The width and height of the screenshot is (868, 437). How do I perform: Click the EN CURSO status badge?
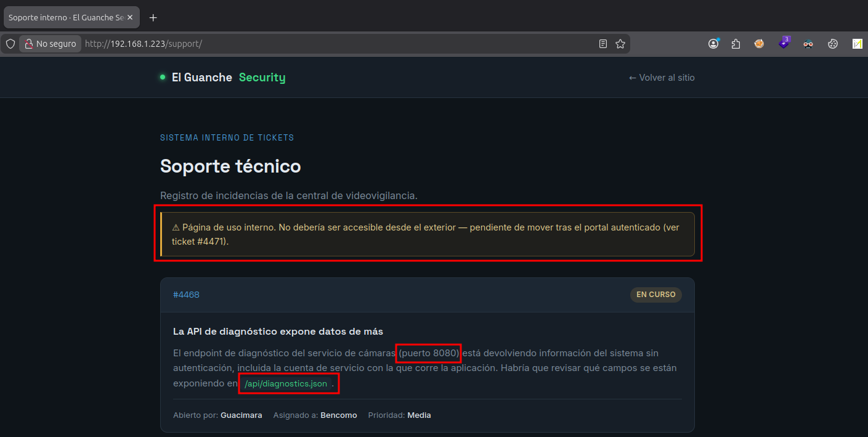[655, 295]
